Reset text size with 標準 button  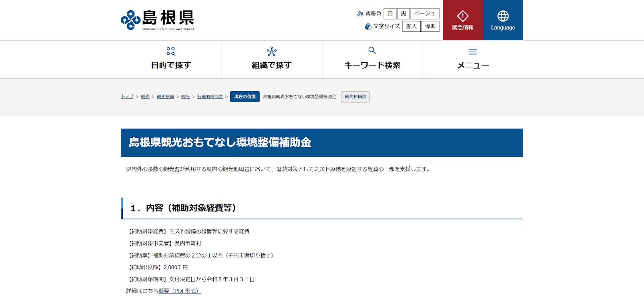tap(430, 26)
